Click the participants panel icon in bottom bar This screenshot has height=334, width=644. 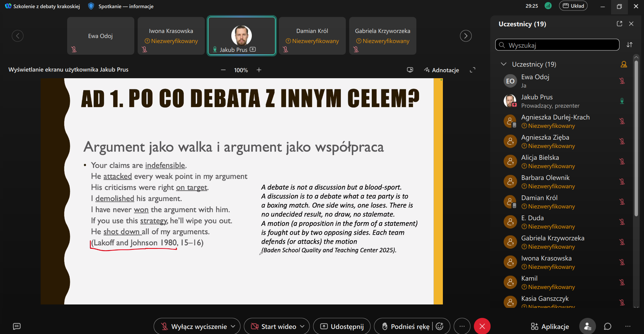587,326
